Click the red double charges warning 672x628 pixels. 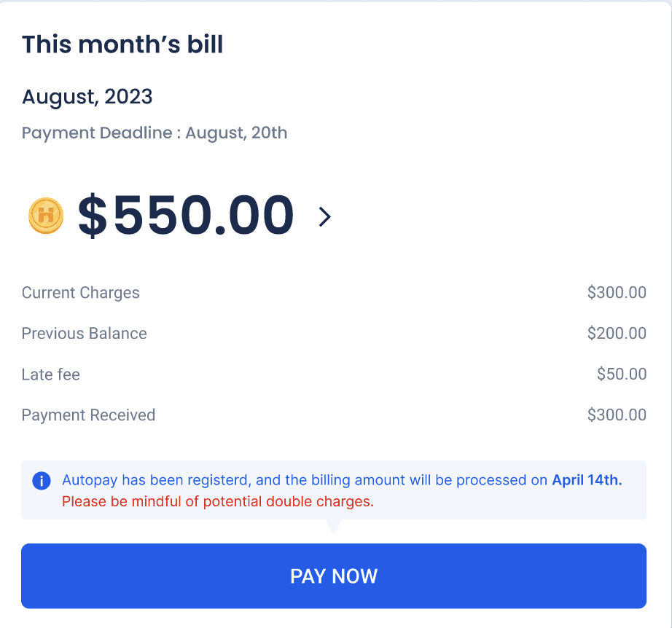click(x=217, y=501)
